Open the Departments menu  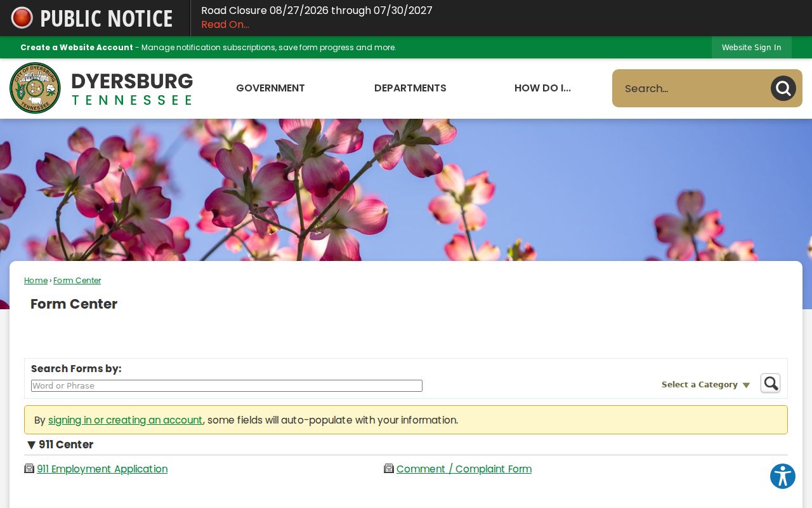pyautogui.click(x=410, y=88)
